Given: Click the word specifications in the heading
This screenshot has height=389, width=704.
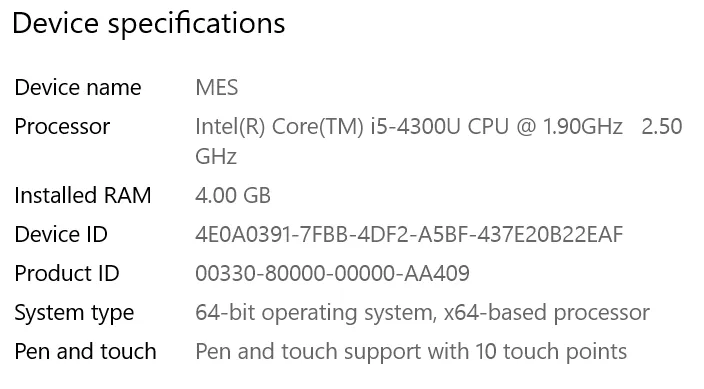Looking at the screenshot, I should 196,24.
